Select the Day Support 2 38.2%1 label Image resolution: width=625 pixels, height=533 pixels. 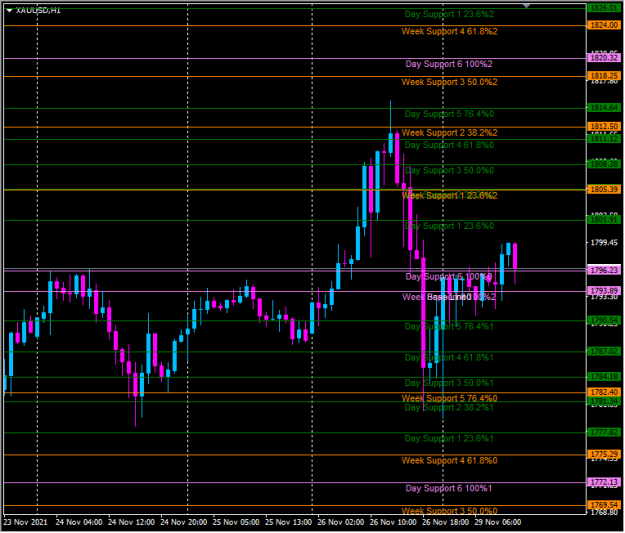[449, 408]
